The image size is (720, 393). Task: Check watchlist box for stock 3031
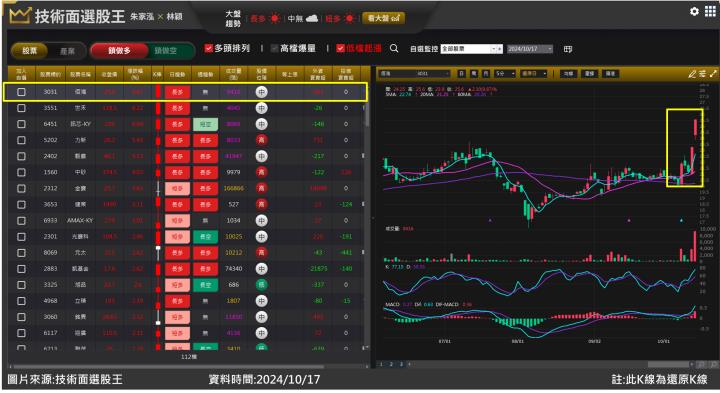coord(21,92)
